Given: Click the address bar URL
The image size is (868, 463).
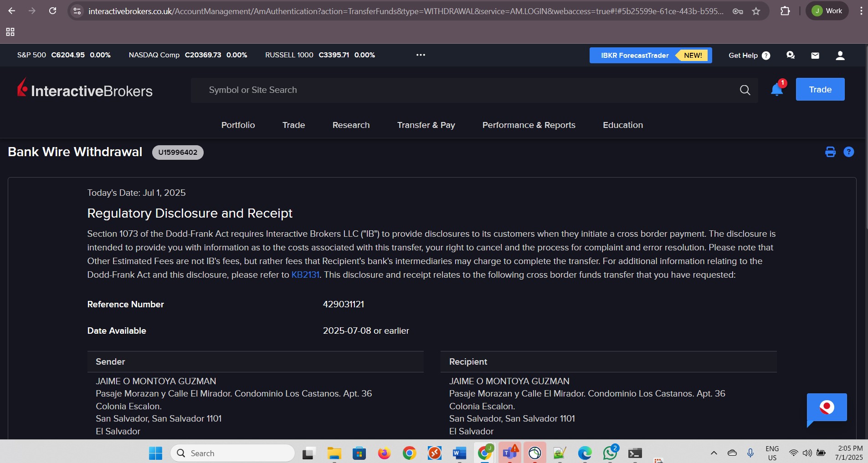Looking at the screenshot, I should click(x=406, y=11).
